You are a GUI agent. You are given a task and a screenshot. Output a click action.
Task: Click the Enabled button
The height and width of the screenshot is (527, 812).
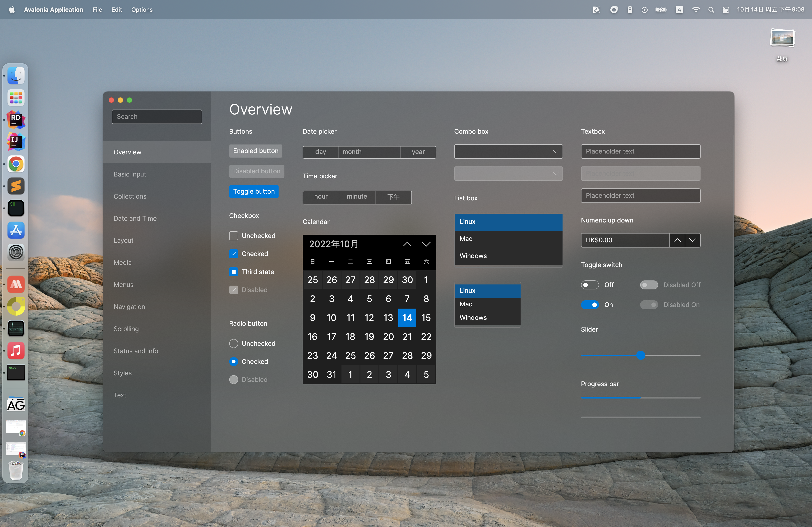pos(256,151)
